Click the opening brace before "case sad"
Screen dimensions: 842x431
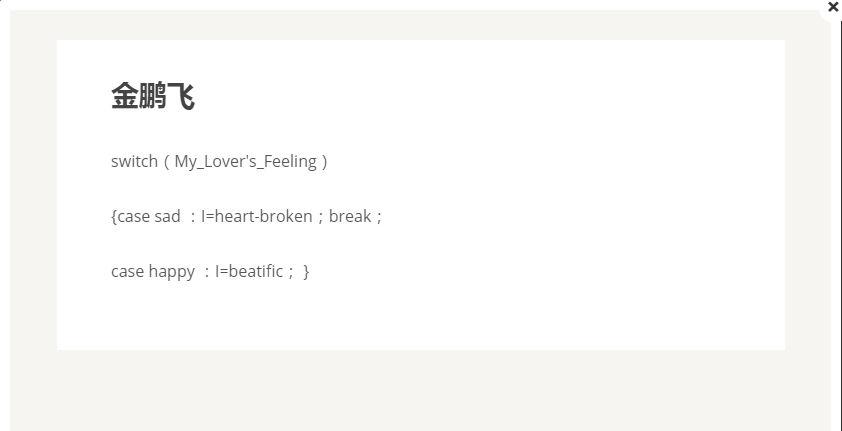click(114, 216)
